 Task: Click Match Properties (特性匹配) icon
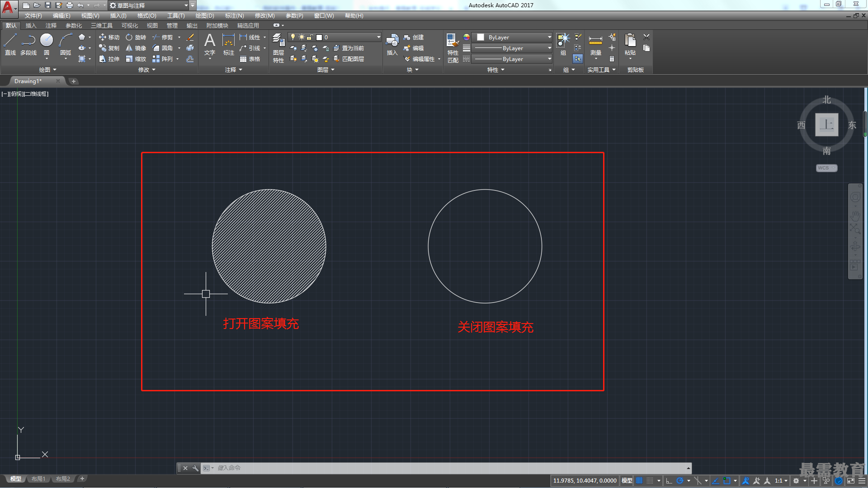click(x=453, y=48)
